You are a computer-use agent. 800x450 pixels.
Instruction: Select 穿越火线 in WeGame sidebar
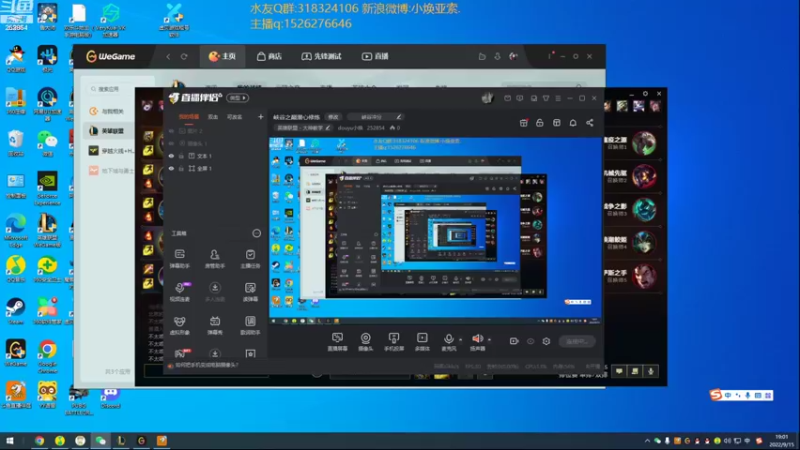click(110, 151)
